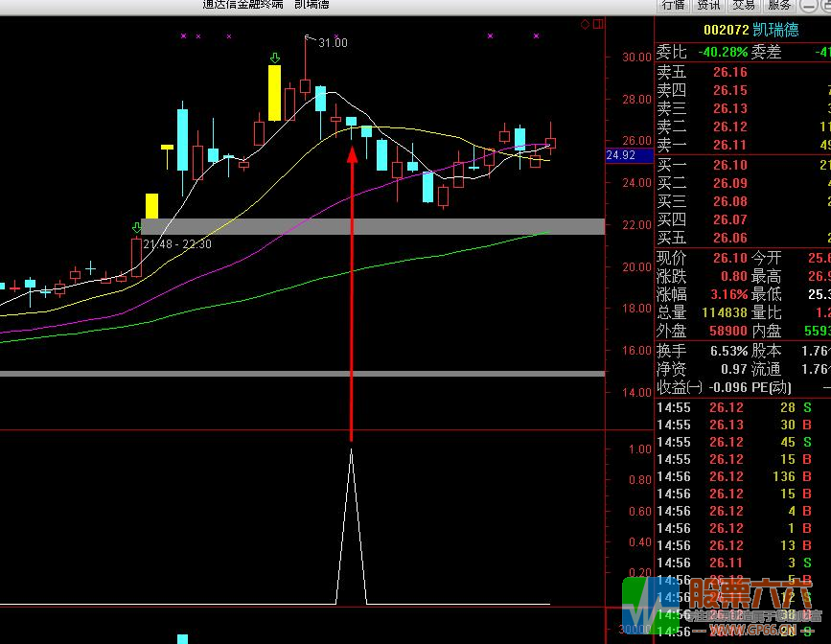This screenshot has height=644, width=831.
Task: Select the 14:55 tick with volume 45 S
Action: [x=743, y=442]
